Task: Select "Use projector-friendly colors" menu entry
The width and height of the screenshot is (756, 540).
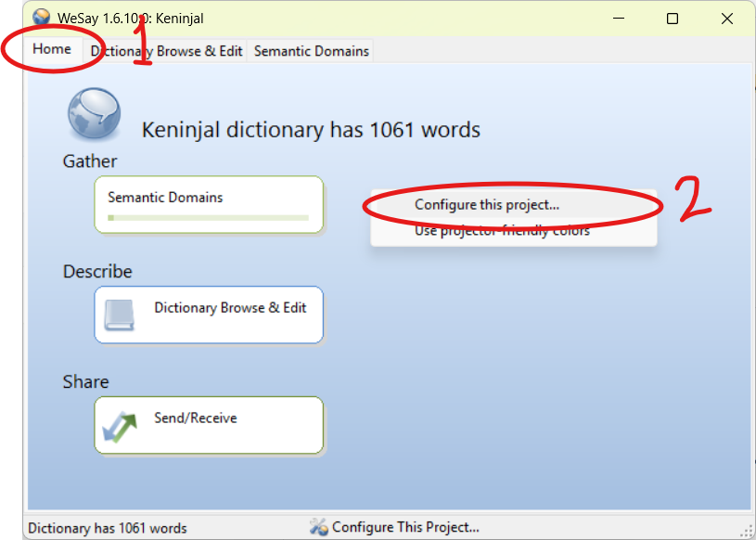Action: (x=502, y=230)
